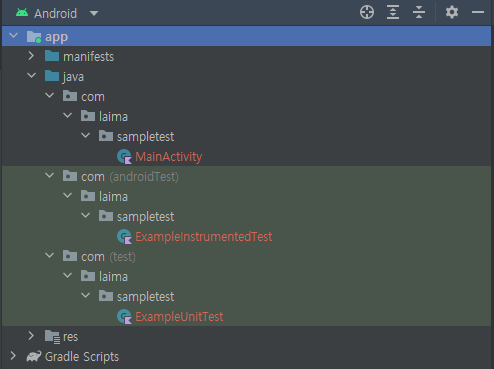The height and width of the screenshot is (369, 494).
Task: Click package icon of main com
Action: click(70, 96)
